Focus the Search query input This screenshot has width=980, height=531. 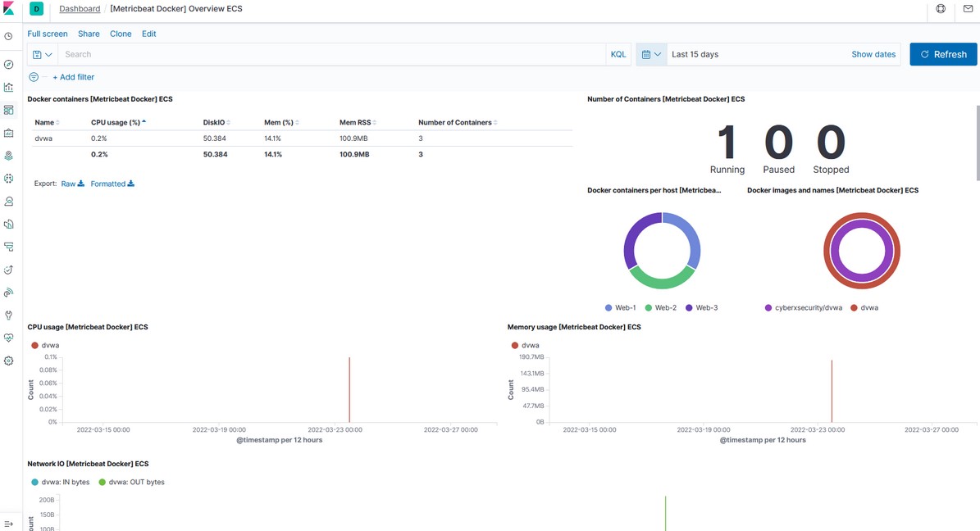click(332, 54)
